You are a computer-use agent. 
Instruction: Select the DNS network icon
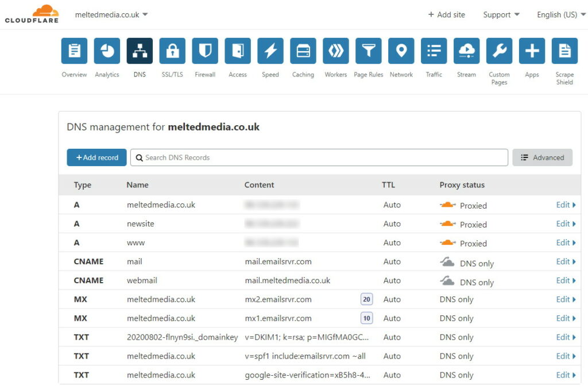(140, 51)
